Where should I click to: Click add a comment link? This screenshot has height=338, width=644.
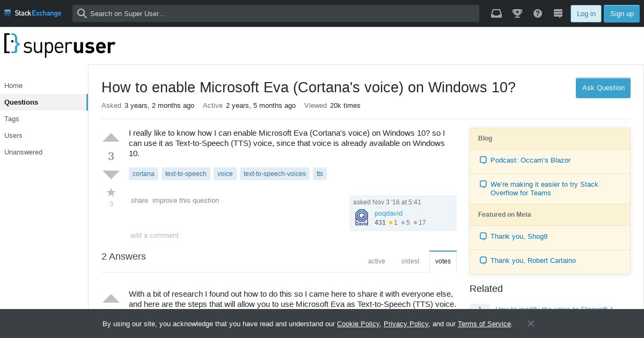[155, 236]
